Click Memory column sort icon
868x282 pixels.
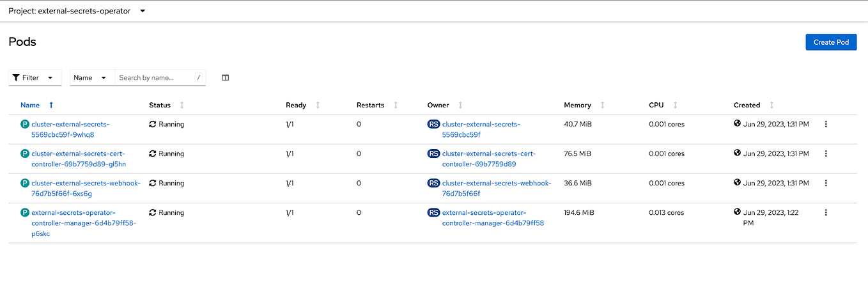pos(602,105)
